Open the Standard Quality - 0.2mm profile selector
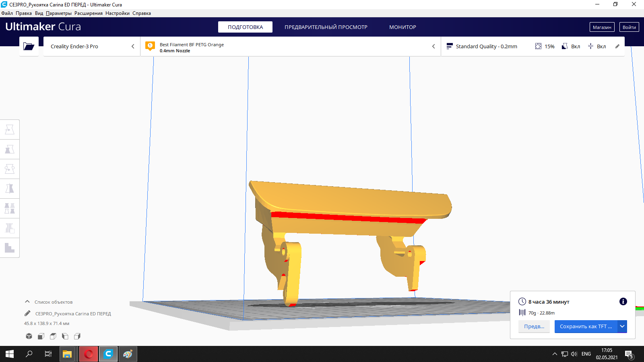The width and height of the screenshot is (644, 362). coord(487,46)
